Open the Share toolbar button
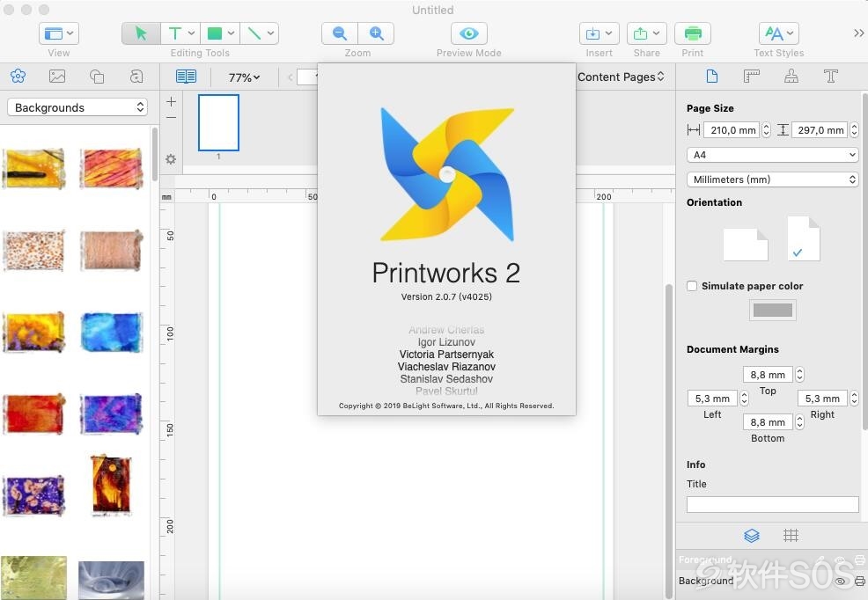The image size is (868, 600). 646,33
